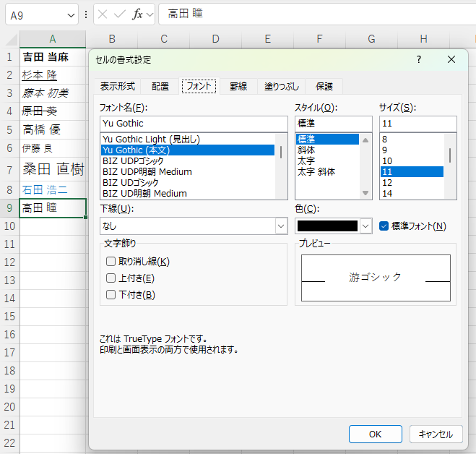Screen dimensions: 476x454
Task: Click the formula bar cancel X icon
Action: tap(103, 14)
